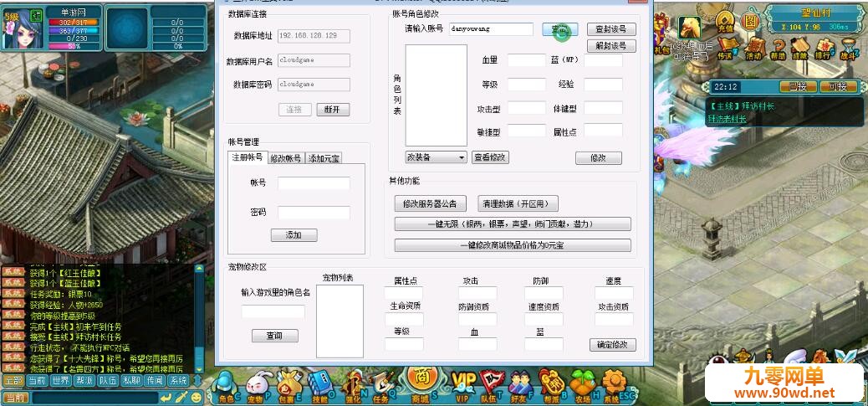Image resolution: width=868 pixels, height=406 pixels.
Task: Select the 私聊 chat channel tab
Action: coord(131,380)
